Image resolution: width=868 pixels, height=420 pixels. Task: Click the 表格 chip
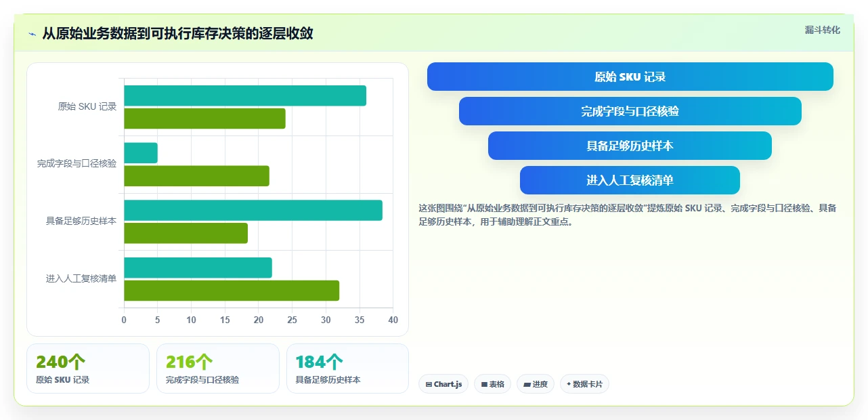point(492,384)
